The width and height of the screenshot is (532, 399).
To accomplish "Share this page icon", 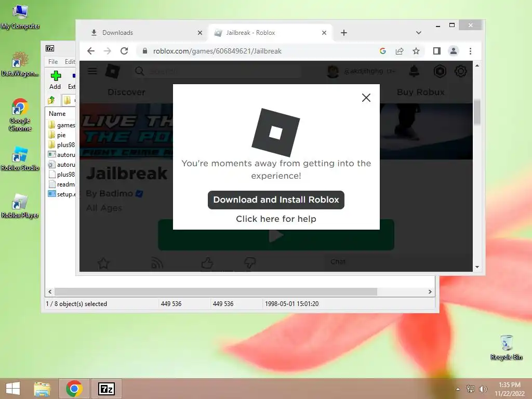I will (400, 51).
